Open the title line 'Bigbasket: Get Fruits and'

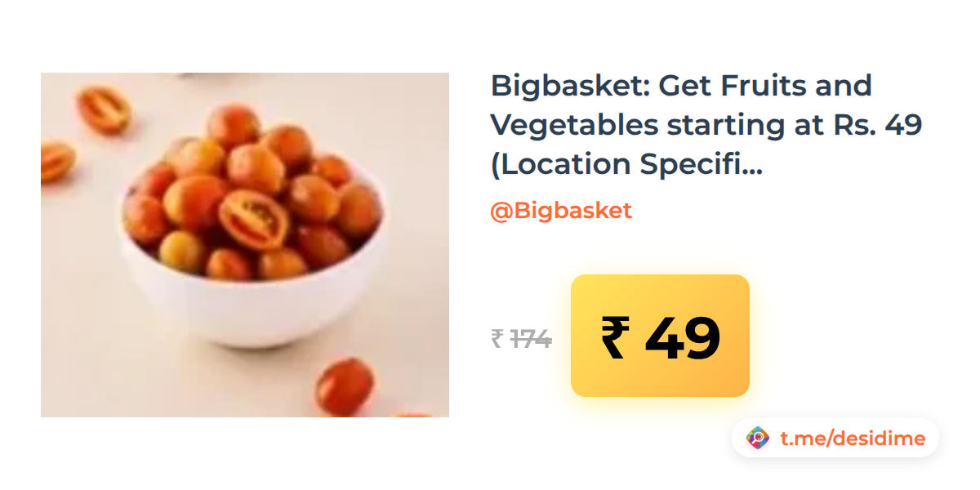[x=681, y=86]
